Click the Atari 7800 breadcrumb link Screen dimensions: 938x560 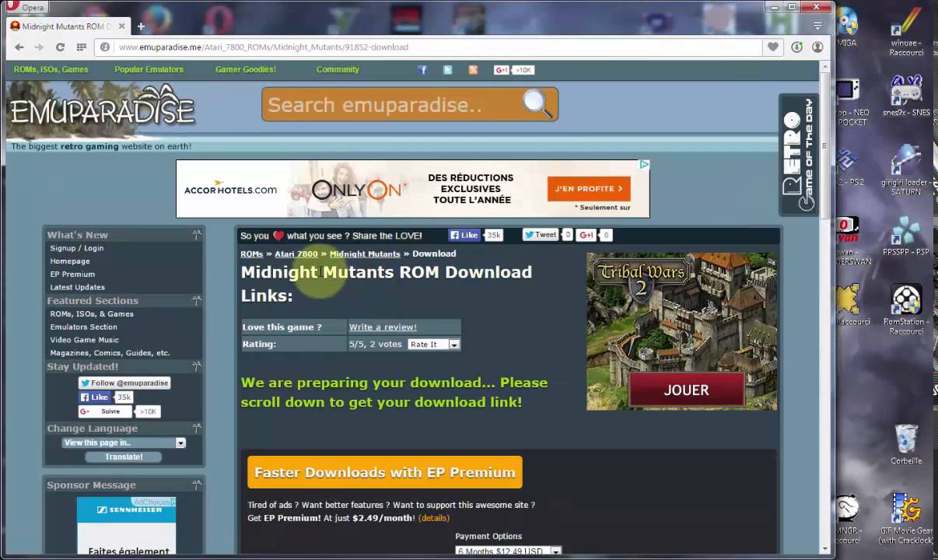pos(296,254)
